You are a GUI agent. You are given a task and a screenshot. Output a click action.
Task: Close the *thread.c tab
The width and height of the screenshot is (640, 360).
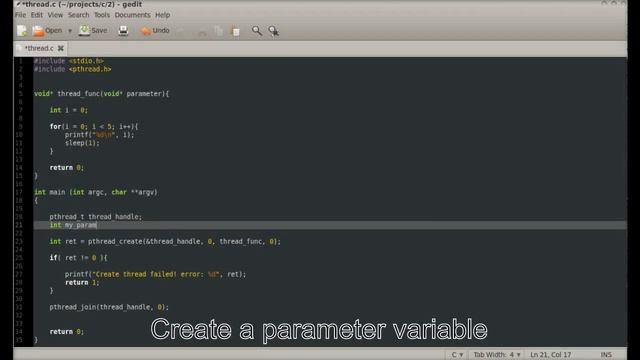(x=61, y=48)
